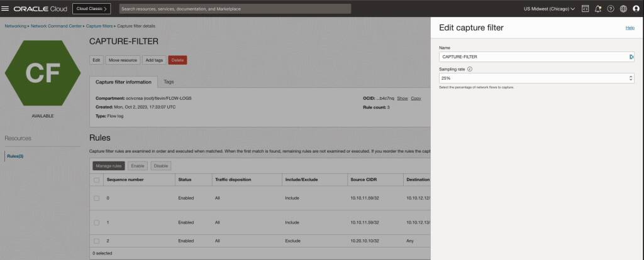This screenshot has width=644, height=260.
Task: Click the Edit button
Action: click(x=96, y=60)
